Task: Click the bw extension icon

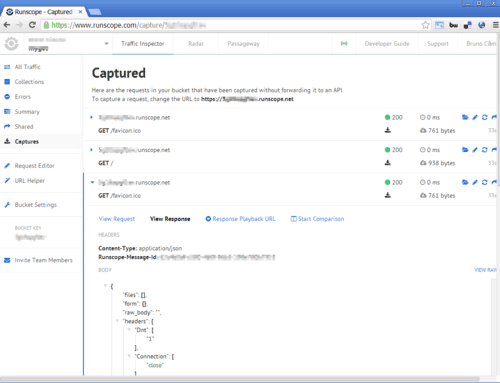Action: [453, 25]
